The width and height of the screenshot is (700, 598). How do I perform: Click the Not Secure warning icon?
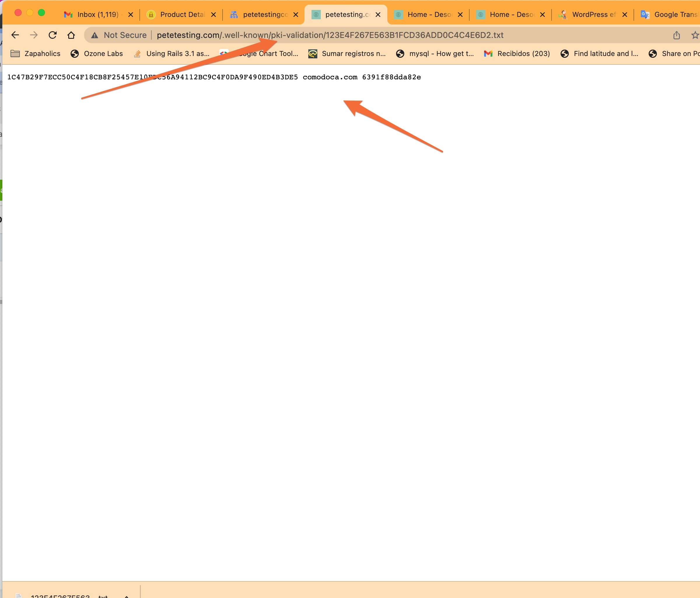[x=94, y=35]
